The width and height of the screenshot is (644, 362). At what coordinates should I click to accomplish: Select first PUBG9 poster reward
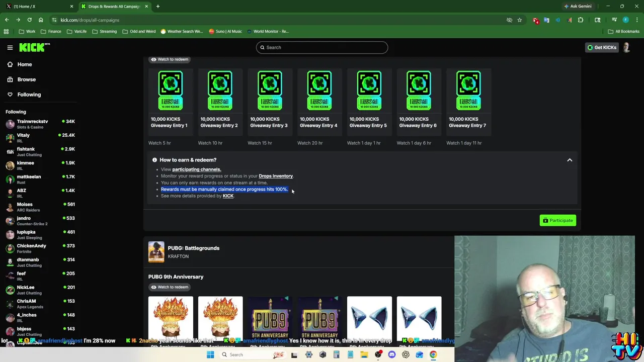coord(270,318)
